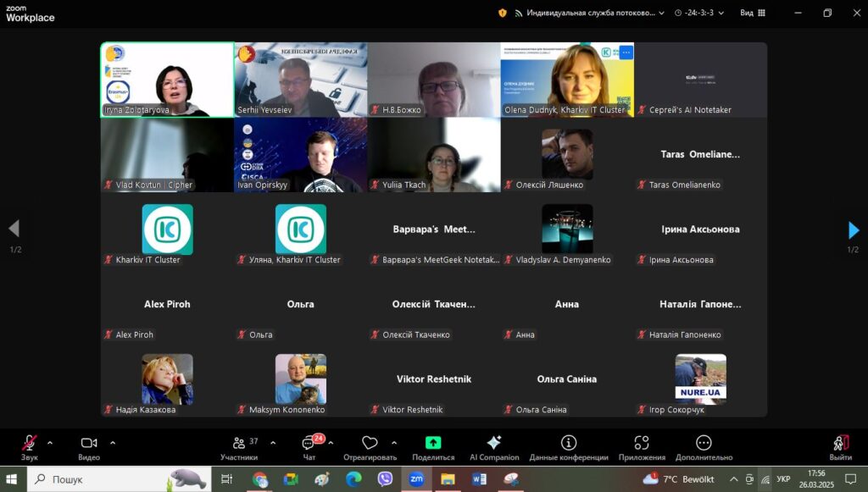
Task: Click the Варвара's MeetGeek Notetaker label
Action: 441,259
